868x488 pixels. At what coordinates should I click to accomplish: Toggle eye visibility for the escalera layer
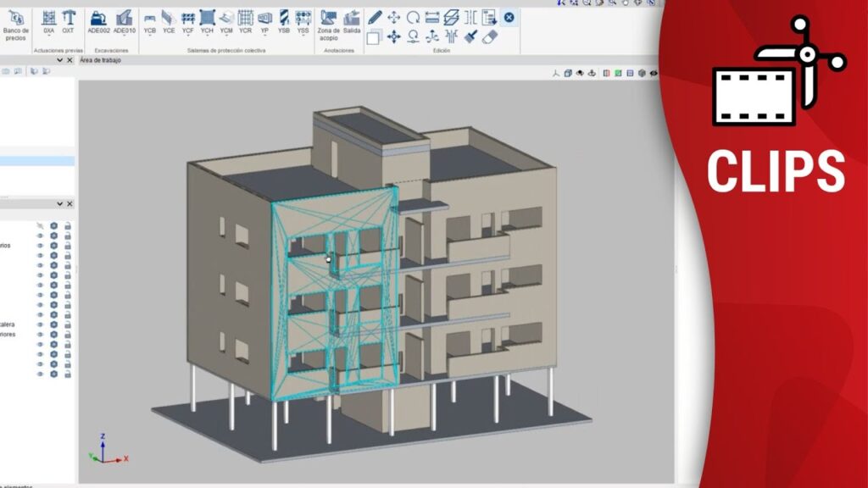[40, 324]
